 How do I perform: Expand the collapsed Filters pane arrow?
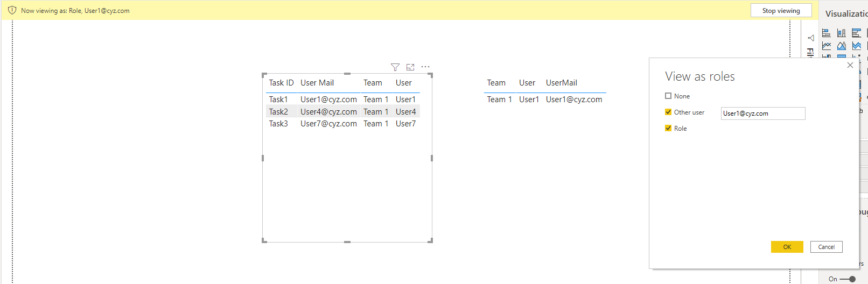pos(810,38)
